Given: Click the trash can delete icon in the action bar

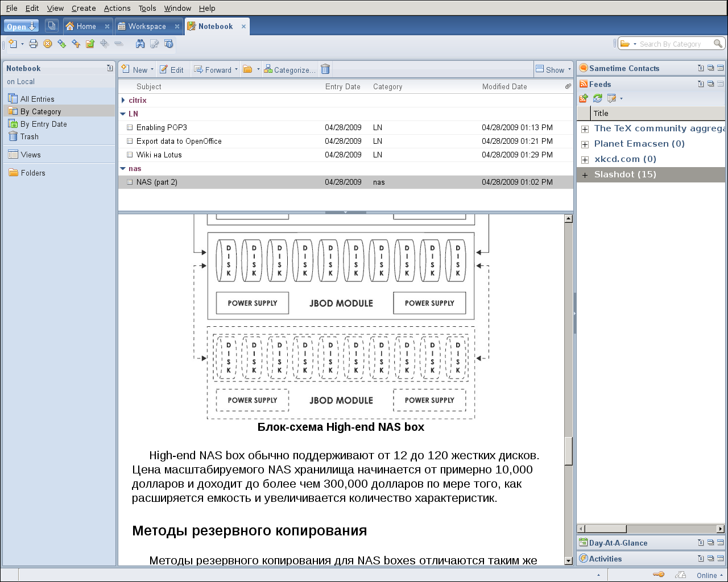Looking at the screenshot, I should click(x=325, y=69).
